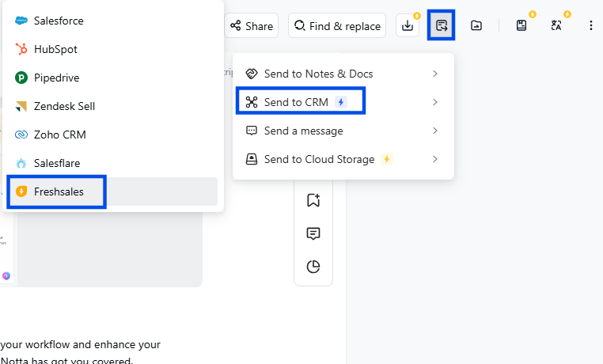Open Find & replace

[x=337, y=26]
